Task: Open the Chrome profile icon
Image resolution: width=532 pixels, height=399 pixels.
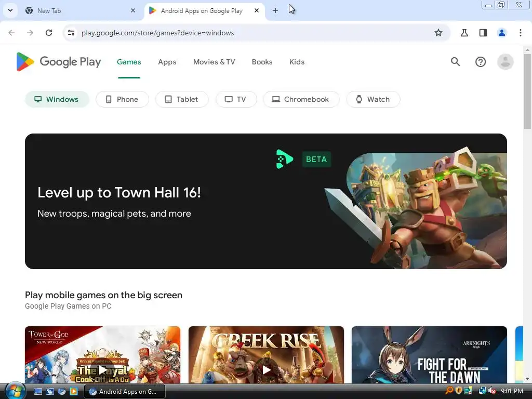Action: pyautogui.click(x=502, y=33)
